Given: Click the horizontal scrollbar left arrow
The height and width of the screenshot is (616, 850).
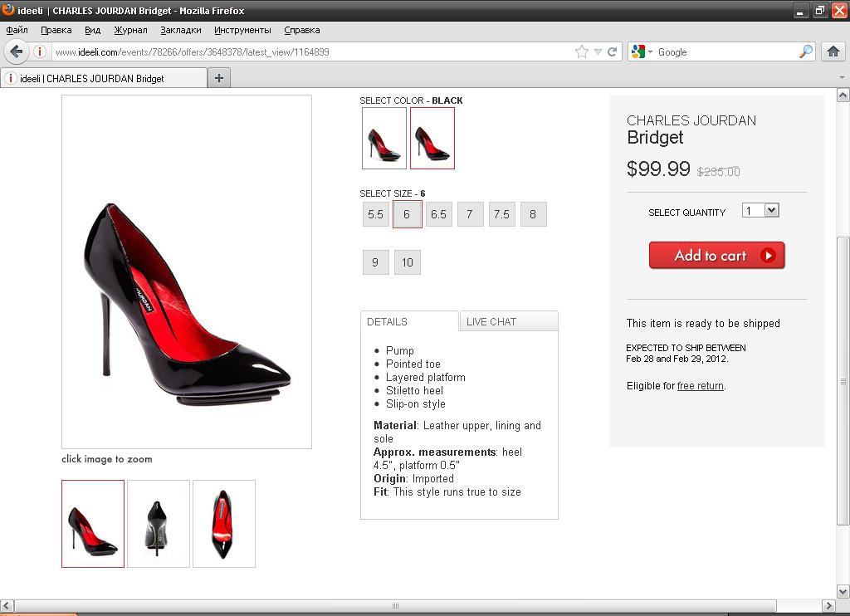Looking at the screenshot, I should pyautogui.click(x=7, y=605).
